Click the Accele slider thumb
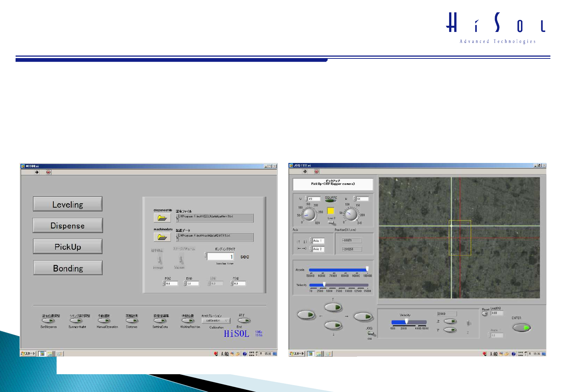566x392 pixels. (367, 269)
